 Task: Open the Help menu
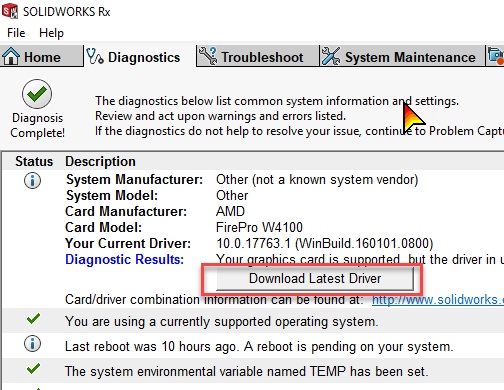51,33
